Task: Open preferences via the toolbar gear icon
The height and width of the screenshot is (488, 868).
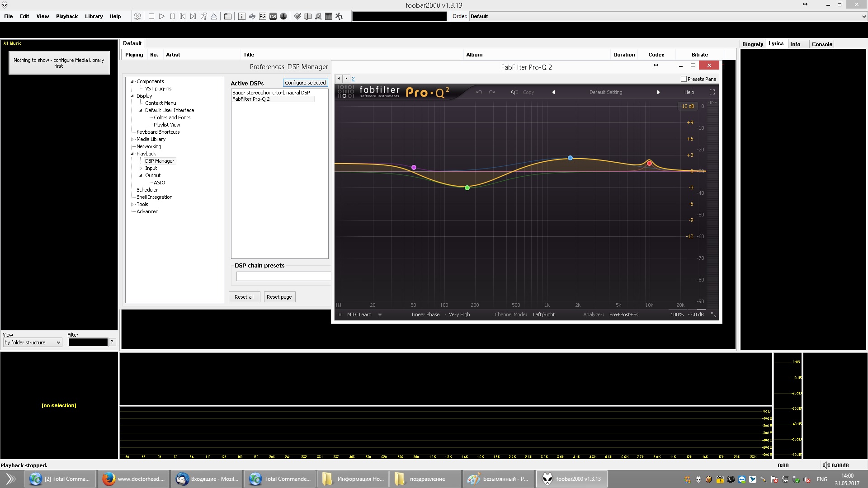Action: (x=137, y=16)
